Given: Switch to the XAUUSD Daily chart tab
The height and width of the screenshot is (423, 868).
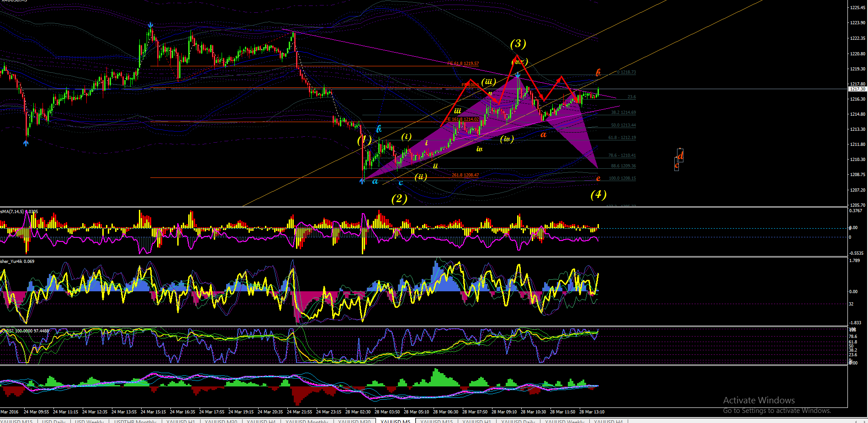Looking at the screenshot, I should coord(518,421).
